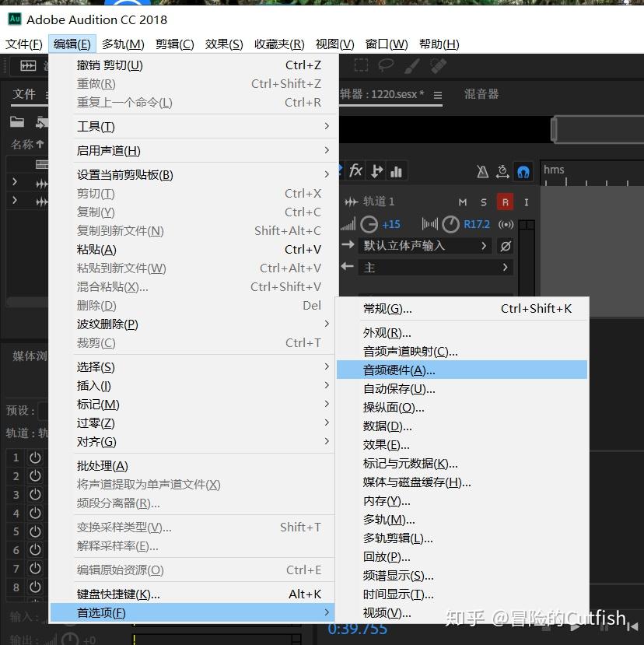Open the 默认立体声输入 input dropdown

pyautogui.click(x=425, y=246)
